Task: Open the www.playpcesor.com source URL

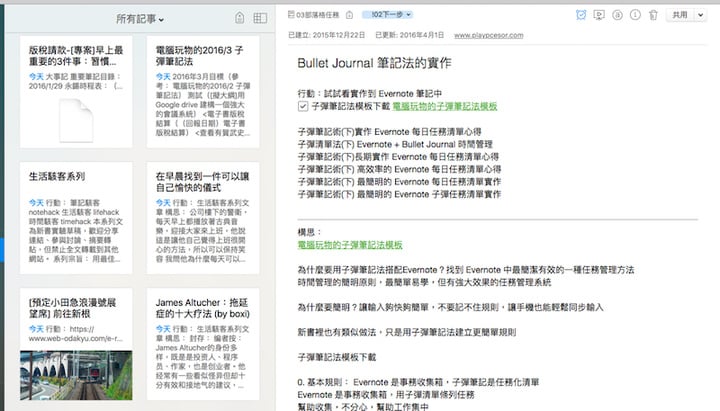Action: (x=488, y=34)
